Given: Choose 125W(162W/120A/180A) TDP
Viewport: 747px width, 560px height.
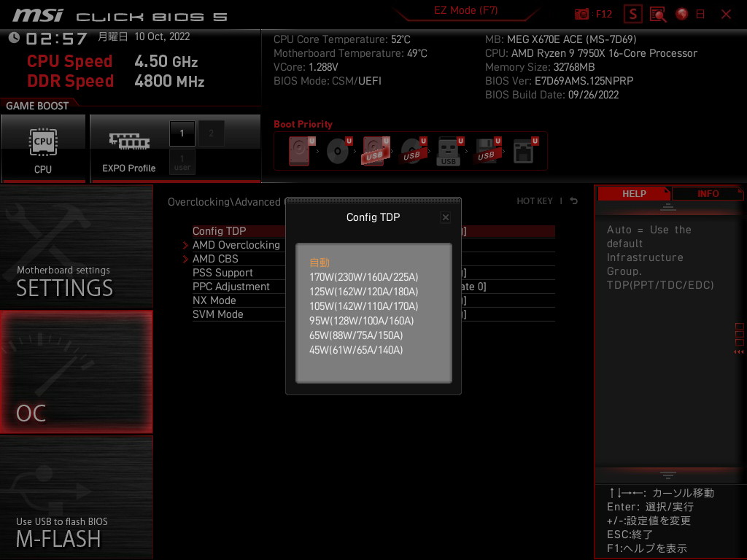Looking at the screenshot, I should pos(363,292).
